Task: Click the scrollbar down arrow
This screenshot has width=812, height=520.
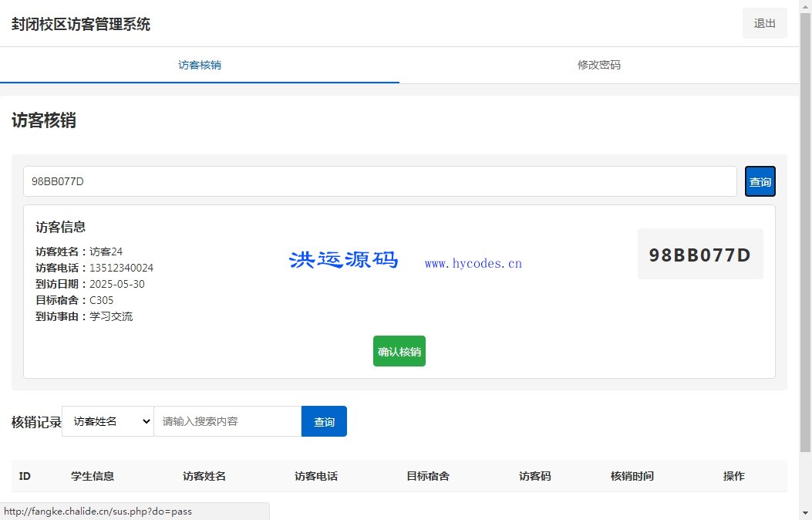Action: 806,515
